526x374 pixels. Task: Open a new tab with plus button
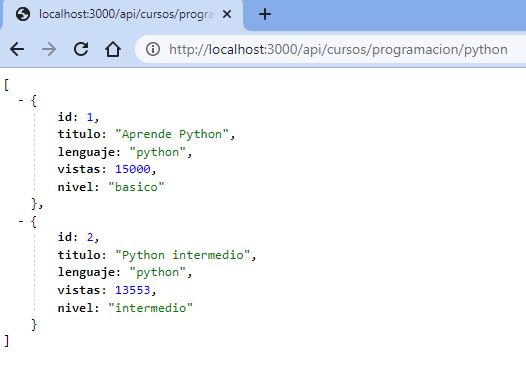click(x=265, y=14)
